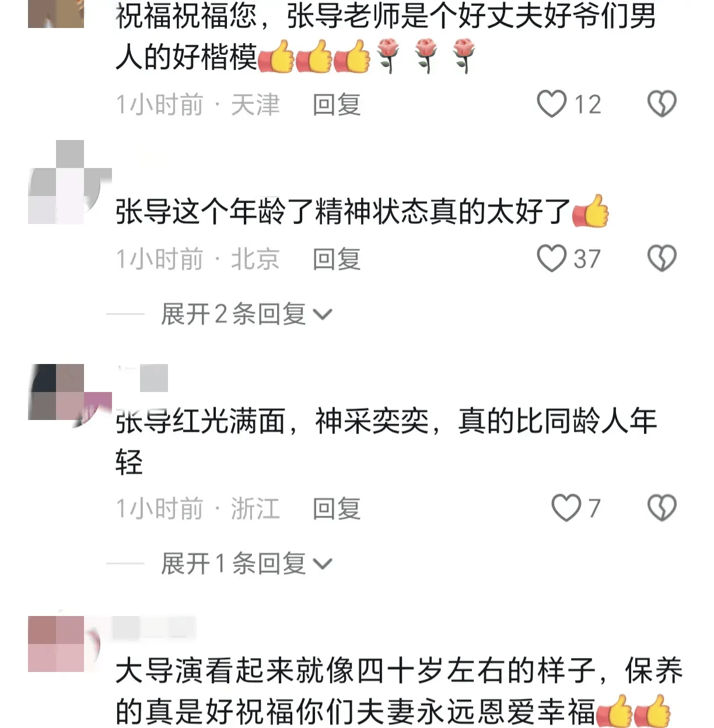Viewport: 714px width, 728px height.
Task: Expand 展开2条回复 replies
Action: pos(246,314)
